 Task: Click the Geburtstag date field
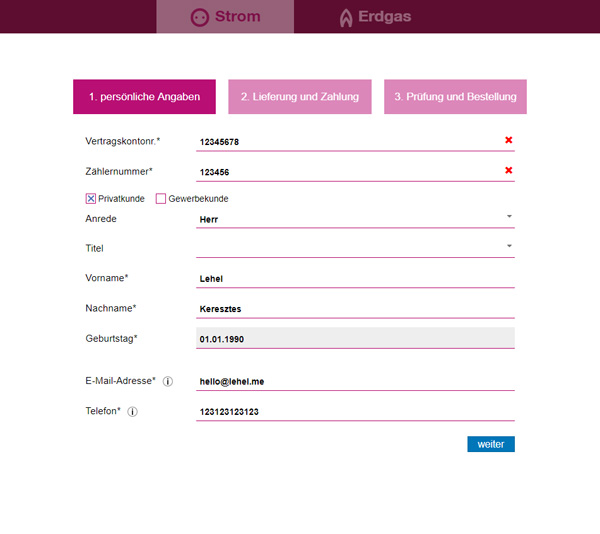click(x=355, y=339)
